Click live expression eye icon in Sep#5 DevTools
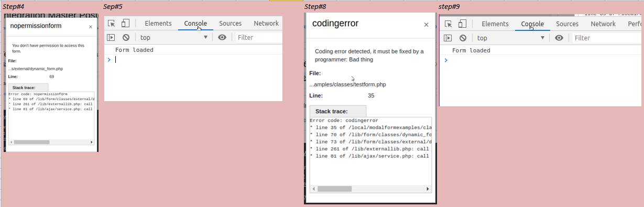 (x=222, y=37)
